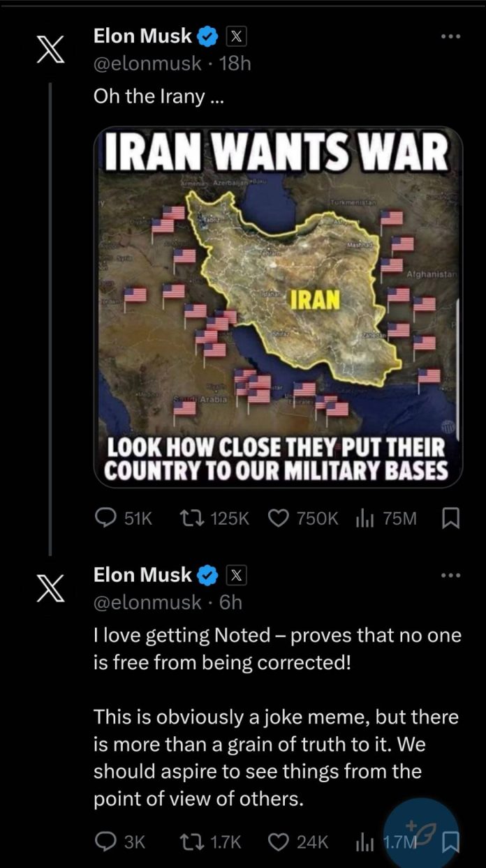This screenshot has height=868, width=486.
Task: Like the tweet with 24K likes
Action: 279,841
